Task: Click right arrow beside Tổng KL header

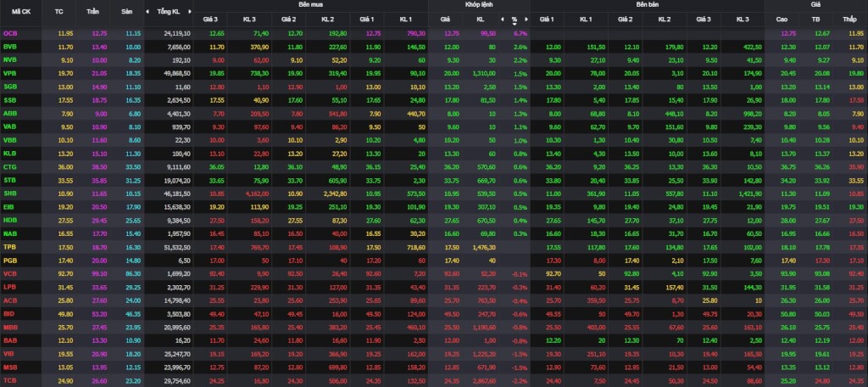Action: (x=190, y=11)
